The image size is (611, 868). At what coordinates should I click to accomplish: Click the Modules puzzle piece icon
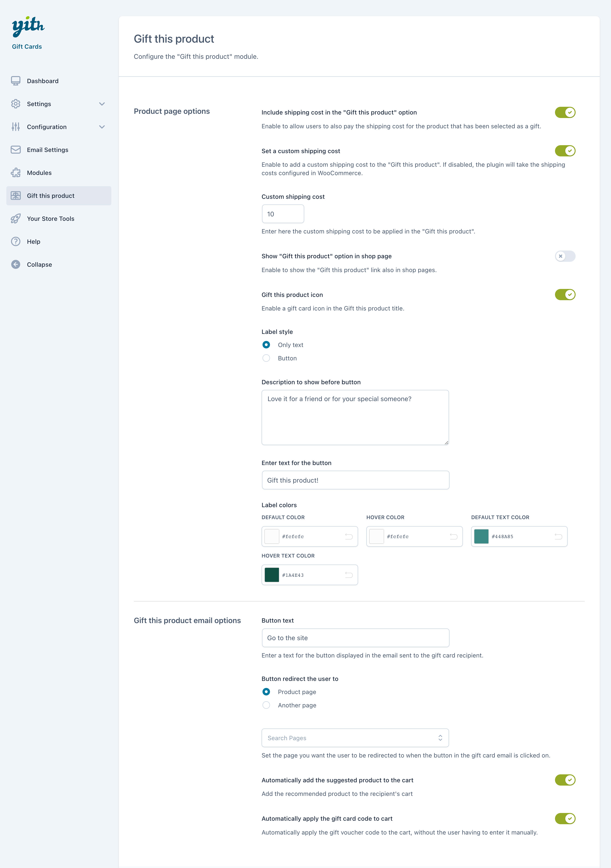15,173
